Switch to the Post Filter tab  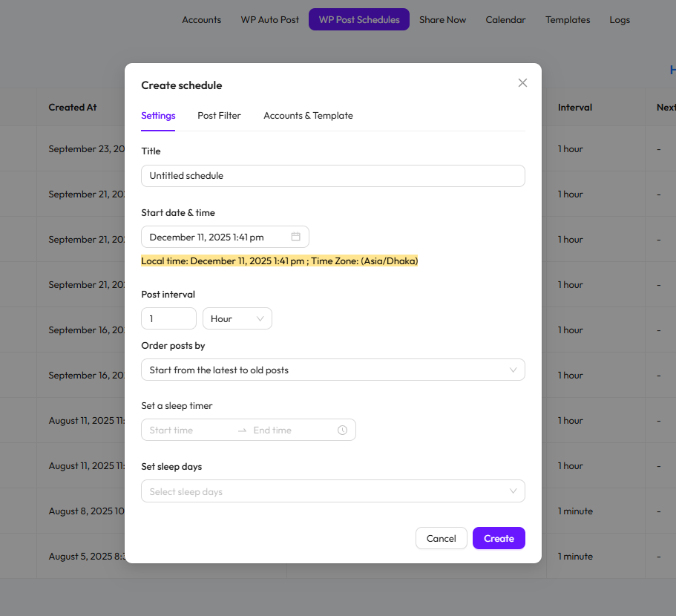point(219,116)
